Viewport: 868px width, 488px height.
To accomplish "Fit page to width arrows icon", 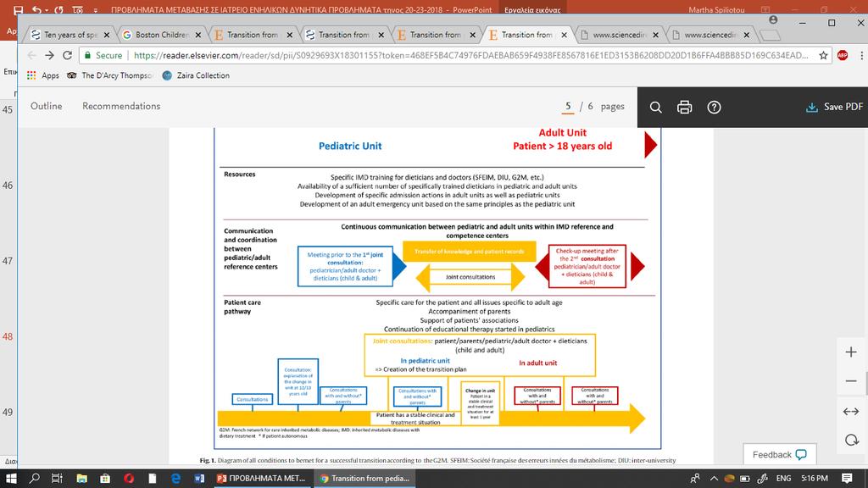I will 851,411.
